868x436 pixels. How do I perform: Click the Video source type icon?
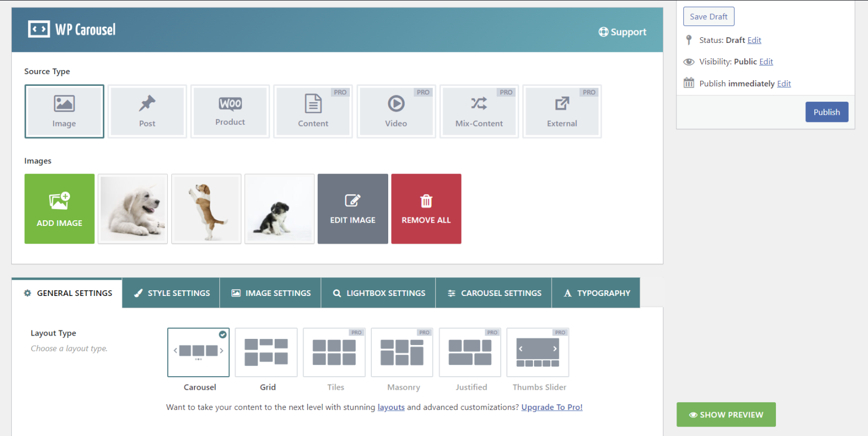[x=396, y=111]
